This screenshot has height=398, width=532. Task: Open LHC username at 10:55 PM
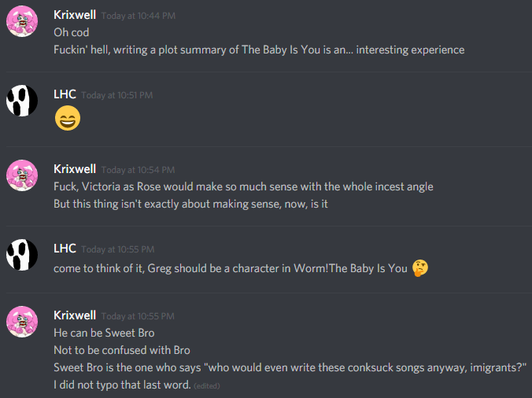pos(65,249)
